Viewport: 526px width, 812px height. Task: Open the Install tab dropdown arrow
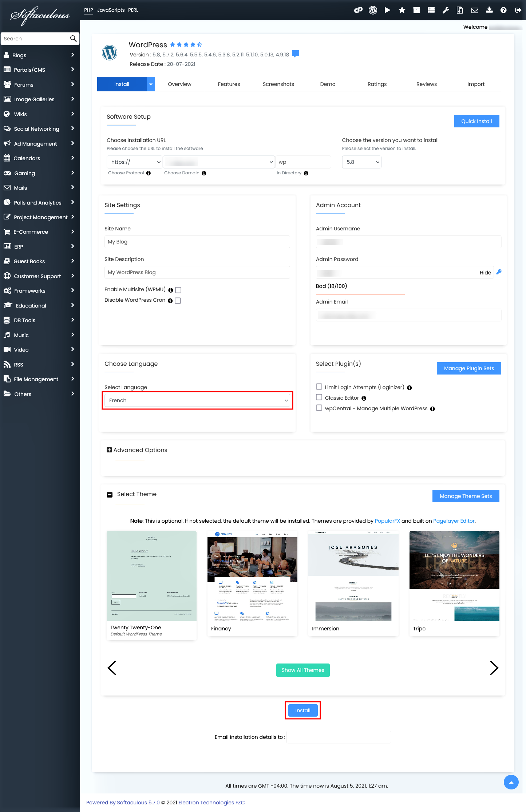[x=151, y=84]
